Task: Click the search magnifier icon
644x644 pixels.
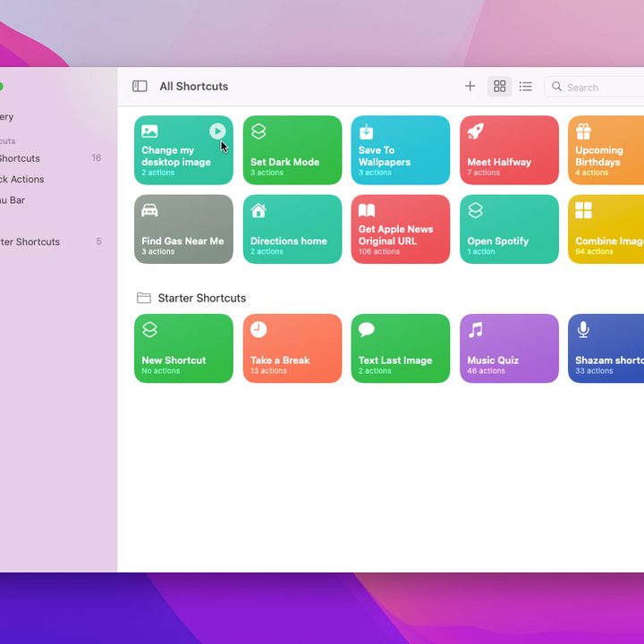Action: [x=556, y=86]
